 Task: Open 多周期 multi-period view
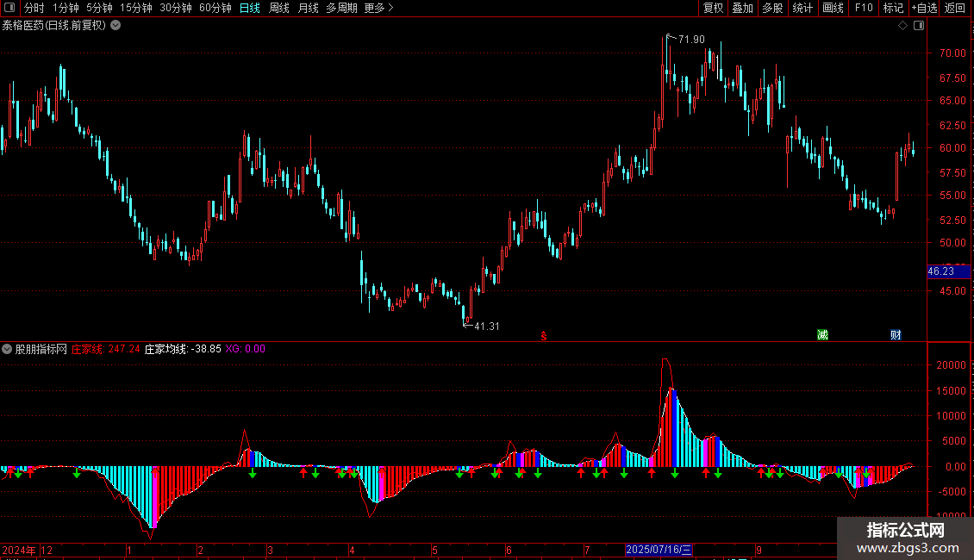pos(341,8)
